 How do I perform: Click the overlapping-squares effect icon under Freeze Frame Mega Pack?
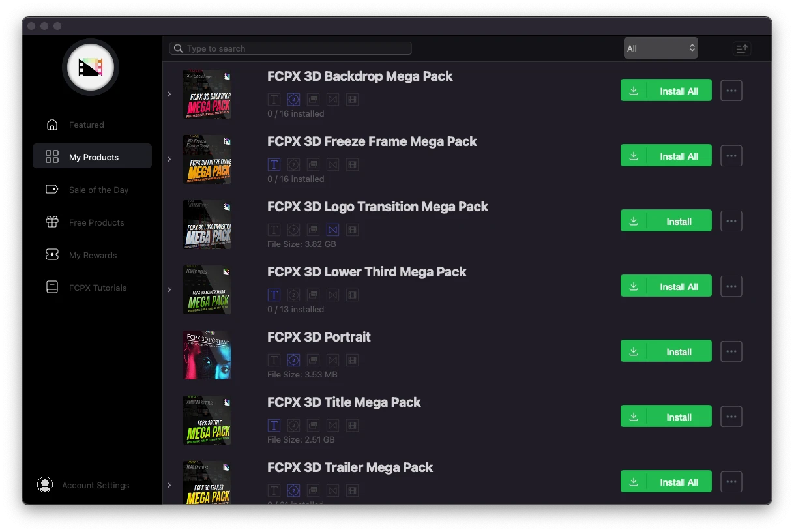point(313,164)
